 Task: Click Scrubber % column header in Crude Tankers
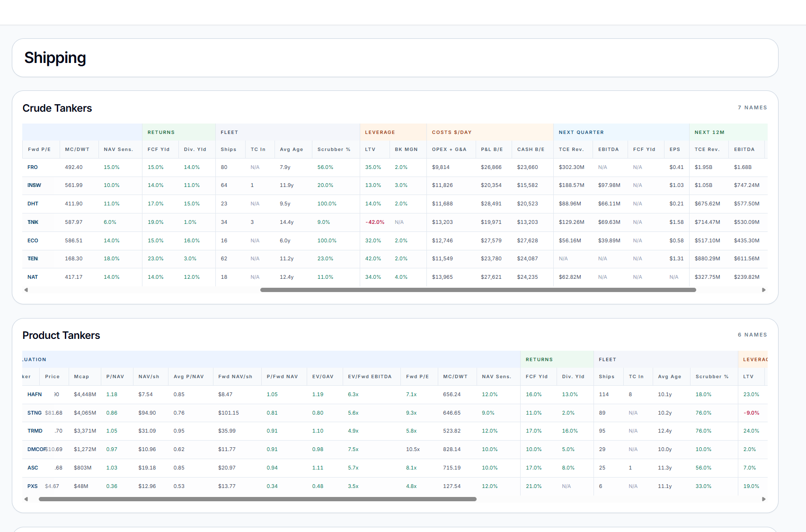(334, 149)
